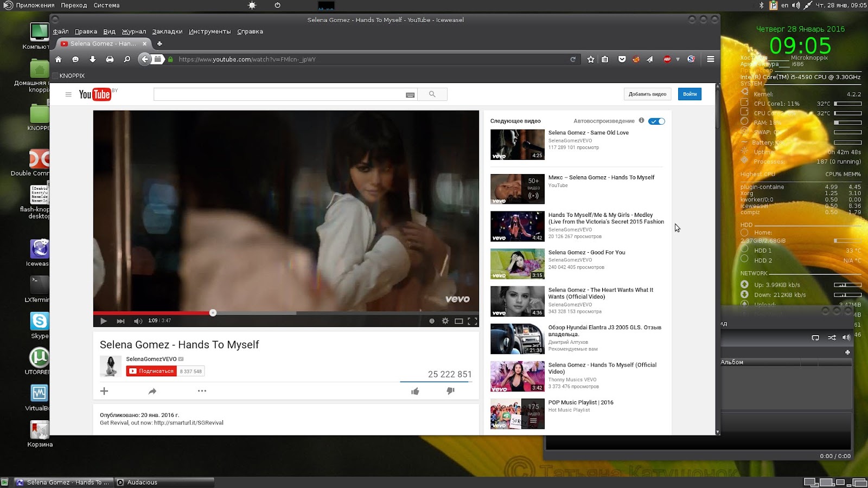Open the Журнал menu
This screenshot has height=488, width=868.
[x=134, y=31]
